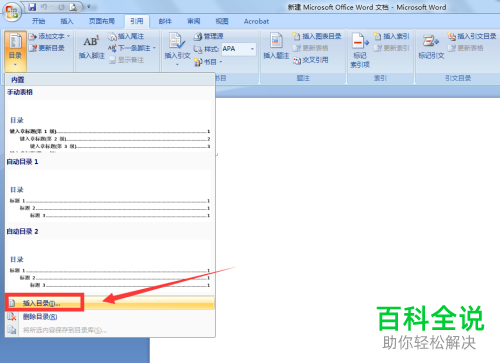Click 插入引文目录 insert table of authorities
The width and height of the screenshot is (500, 363).
[x=472, y=36]
